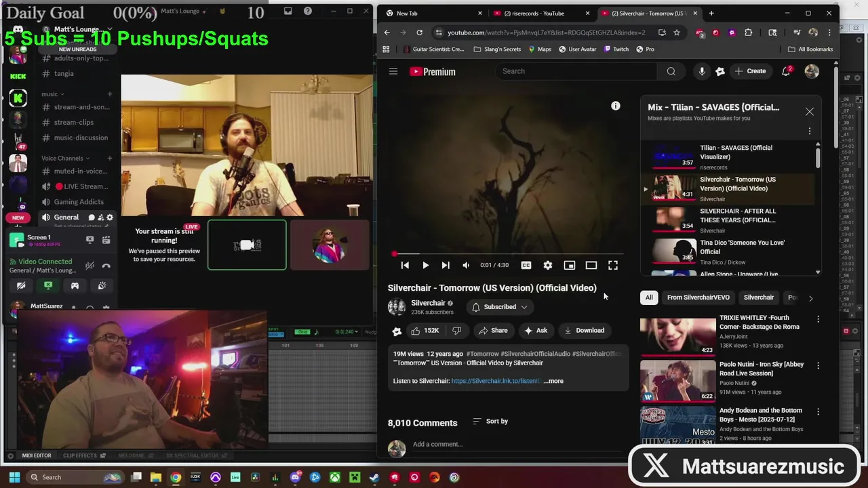Viewport: 868px width, 488px height.
Task: Open options for TRIXIE WHITLEY video
Action: pyautogui.click(x=818, y=319)
